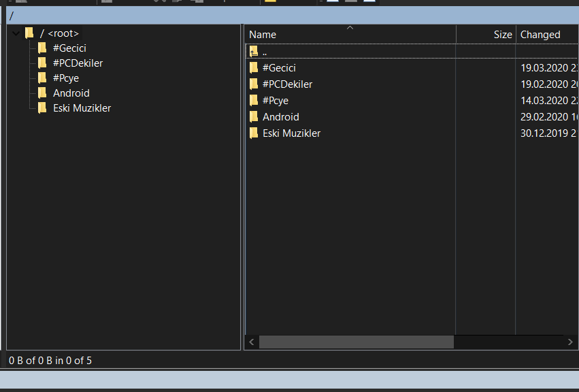Click #Pcye folder icon in file list
Viewport: 579px width, 392px height.
tap(254, 101)
